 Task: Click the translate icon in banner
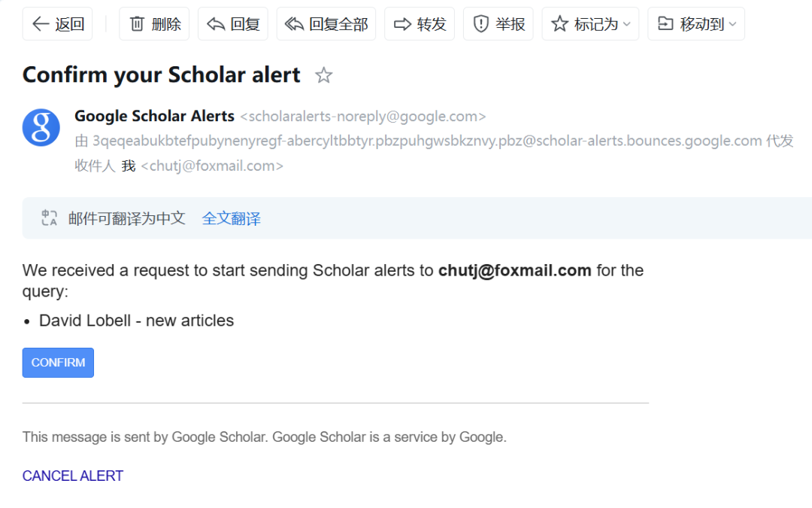(49, 217)
